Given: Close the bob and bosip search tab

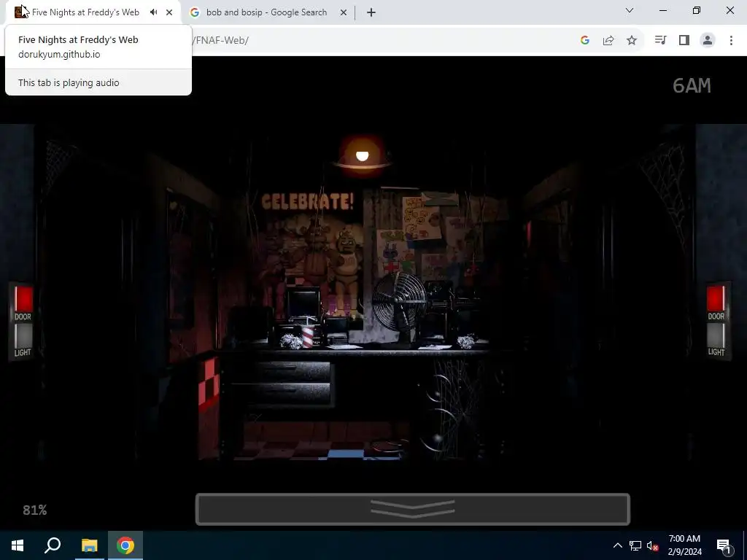Looking at the screenshot, I should 344,12.
